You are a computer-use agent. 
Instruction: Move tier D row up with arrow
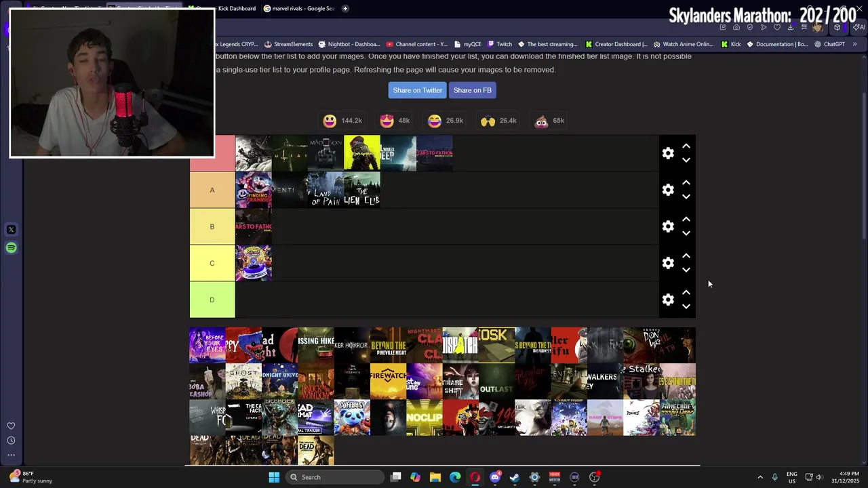(686, 292)
